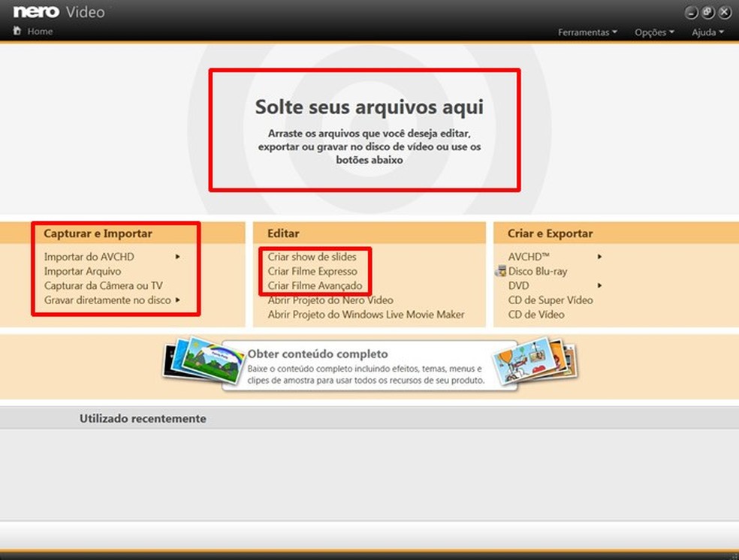The image size is (739, 560).
Task: Click the Home house icon
Action: (x=17, y=31)
